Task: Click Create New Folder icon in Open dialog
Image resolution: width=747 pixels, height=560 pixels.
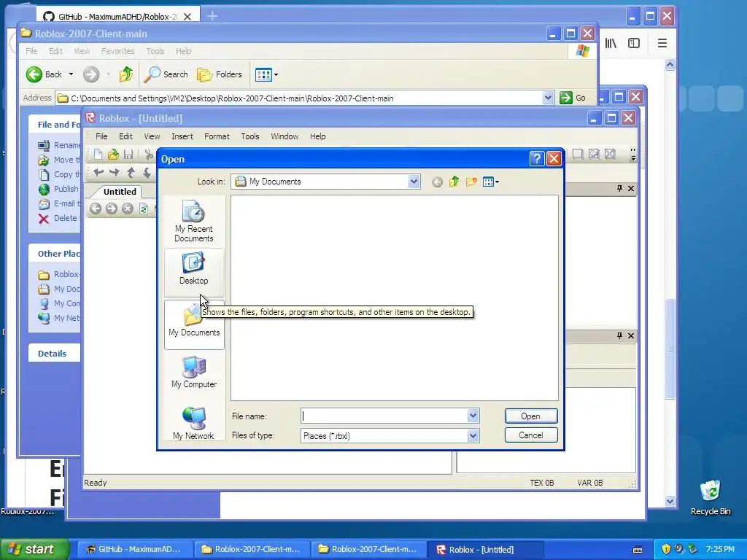Action: point(471,182)
